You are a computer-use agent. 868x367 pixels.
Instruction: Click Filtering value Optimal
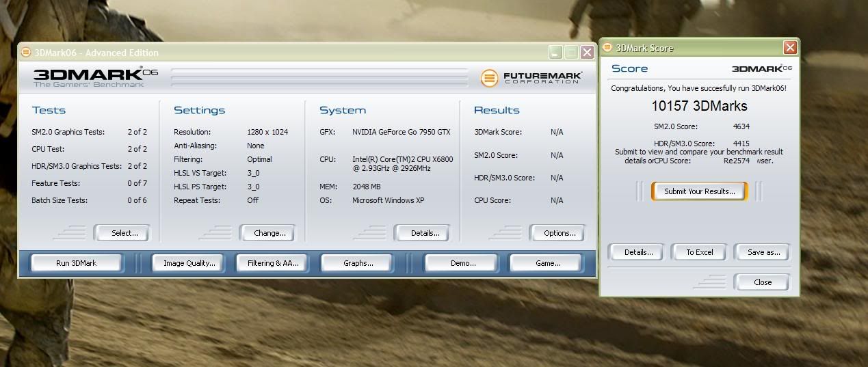tap(259, 159)
